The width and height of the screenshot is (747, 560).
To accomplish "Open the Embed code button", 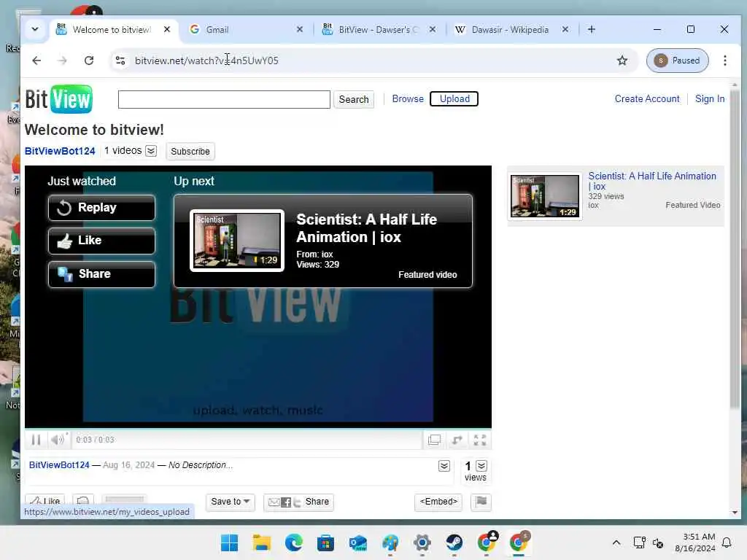I will click(438, 502).
